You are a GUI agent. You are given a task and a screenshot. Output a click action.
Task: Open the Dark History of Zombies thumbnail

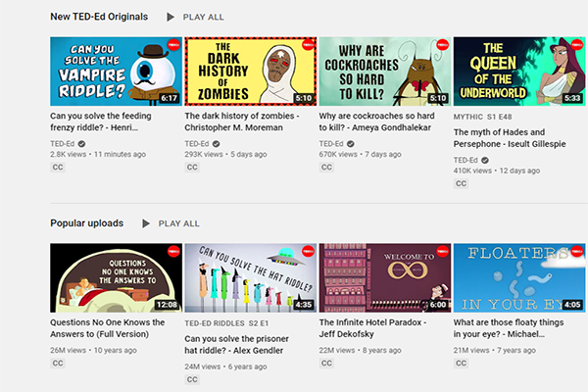(250, 72)
